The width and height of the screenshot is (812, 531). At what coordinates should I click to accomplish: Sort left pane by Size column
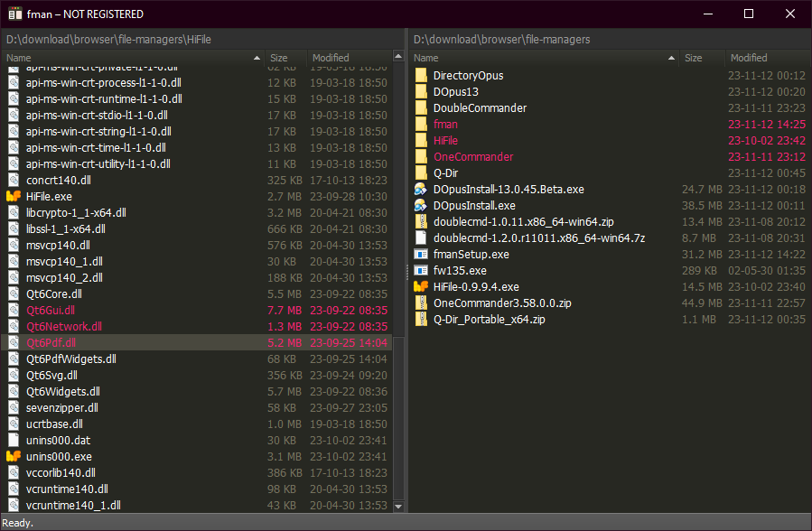(x=285, y=58)
